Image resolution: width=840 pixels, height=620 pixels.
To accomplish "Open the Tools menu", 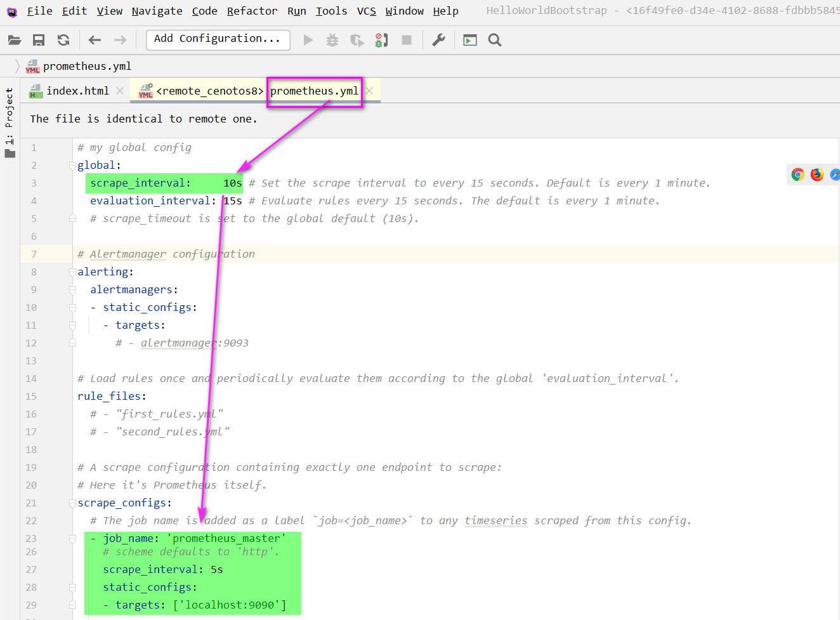I will [x=332, y=11].
